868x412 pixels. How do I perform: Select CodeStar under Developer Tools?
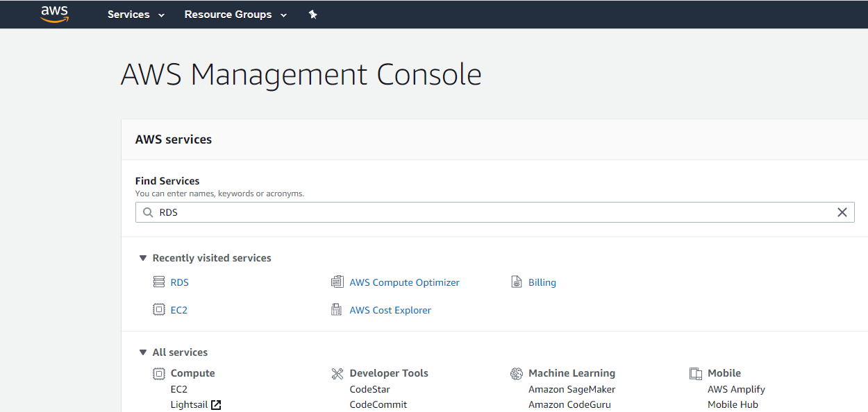369,389
